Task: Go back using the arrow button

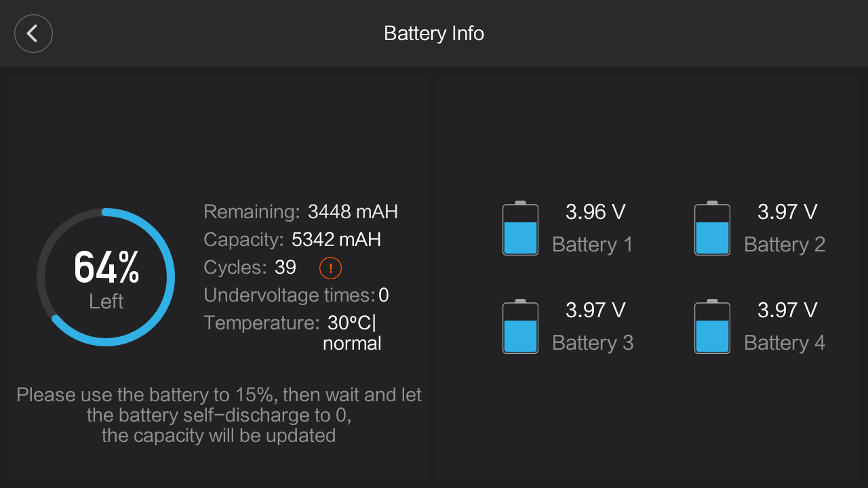Action: pos(33,33)
